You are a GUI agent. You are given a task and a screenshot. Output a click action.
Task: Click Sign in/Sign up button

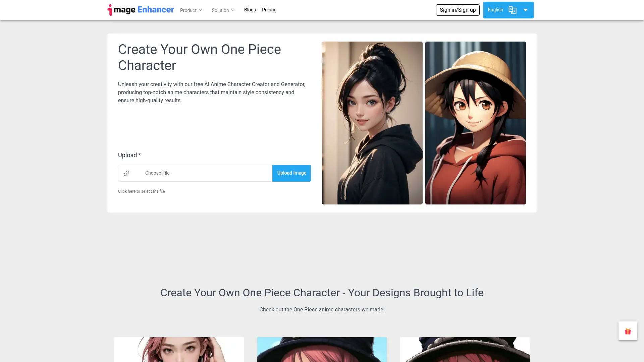click(458, 10)
